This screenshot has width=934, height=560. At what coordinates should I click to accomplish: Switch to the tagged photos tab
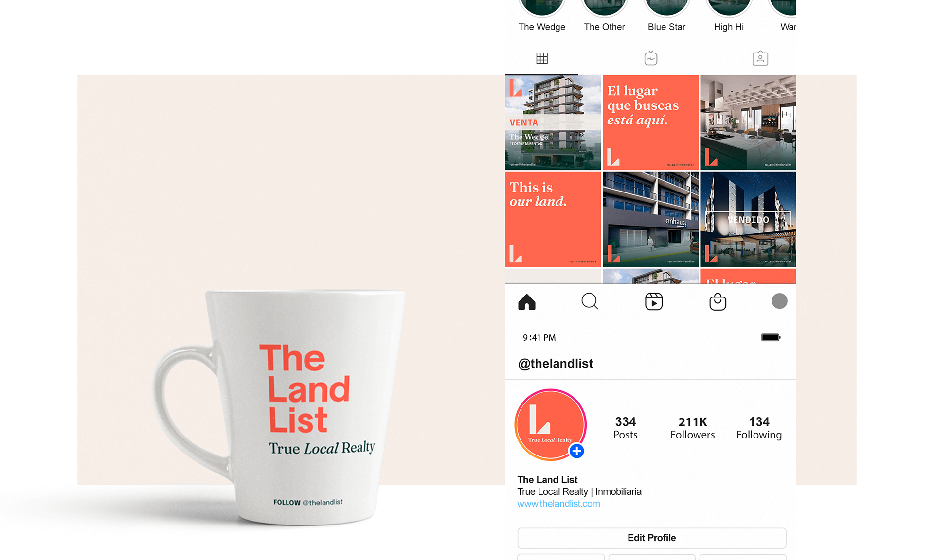[760, 58]
